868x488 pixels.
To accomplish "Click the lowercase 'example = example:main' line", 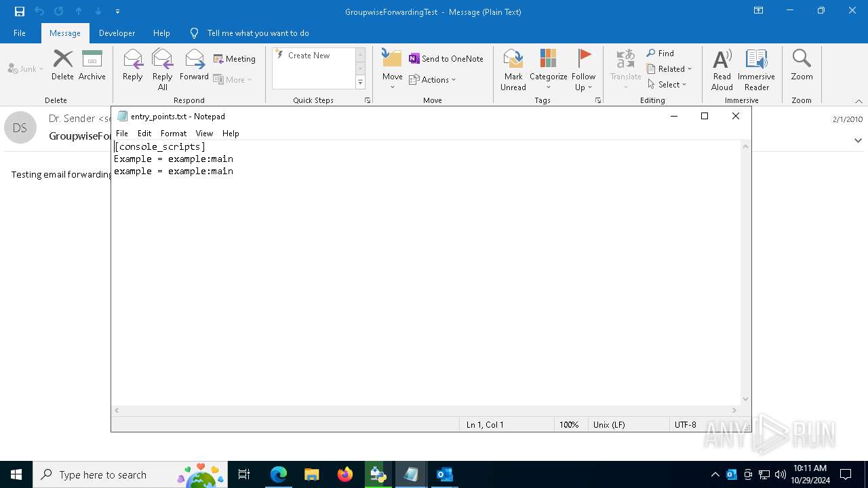I will click(174, 171).
